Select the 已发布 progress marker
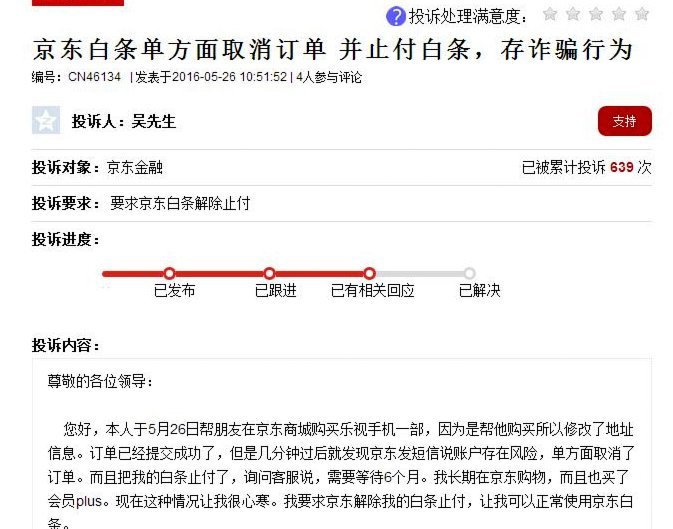 pos(170,274)
